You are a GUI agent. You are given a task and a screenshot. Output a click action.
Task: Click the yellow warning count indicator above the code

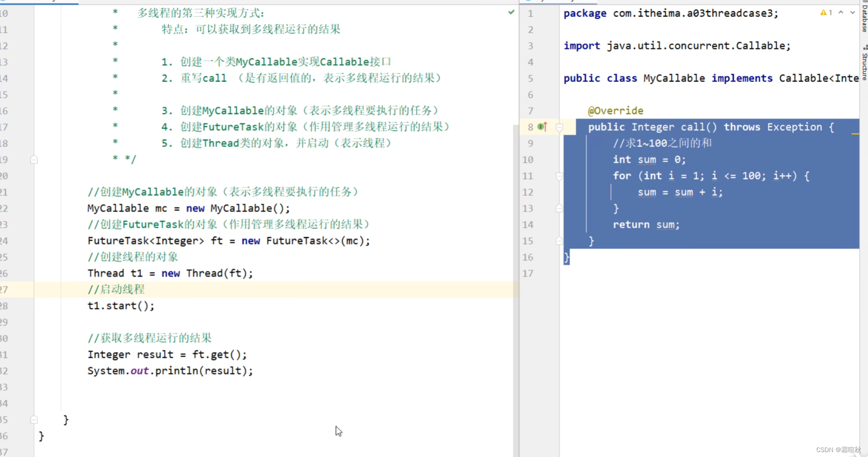pos(825,13)
